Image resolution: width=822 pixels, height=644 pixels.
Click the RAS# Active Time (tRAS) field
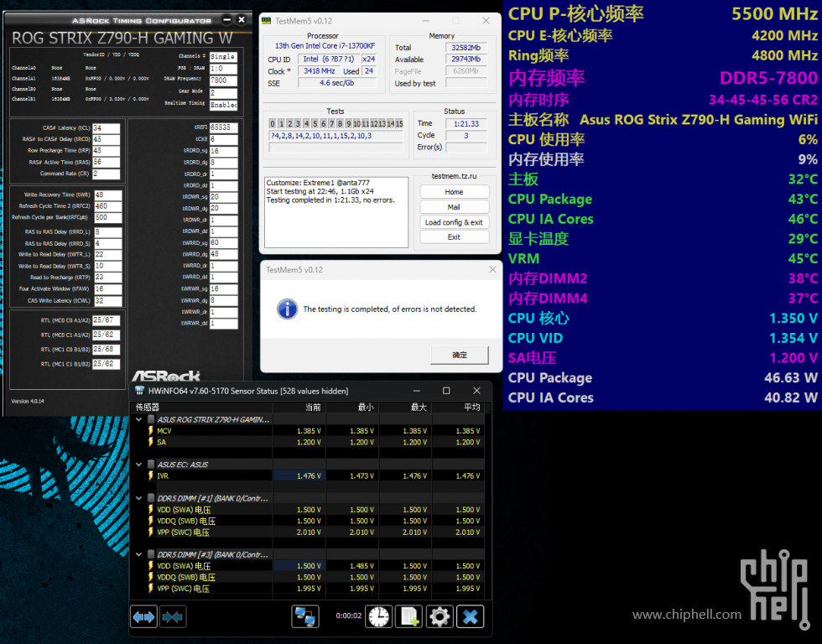[107, 163]
